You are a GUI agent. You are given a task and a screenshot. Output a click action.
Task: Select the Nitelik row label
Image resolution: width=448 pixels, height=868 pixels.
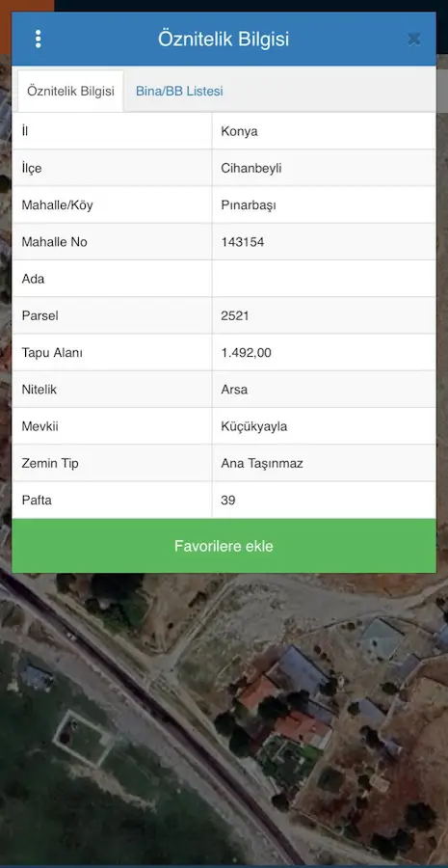tap(40, 390)
